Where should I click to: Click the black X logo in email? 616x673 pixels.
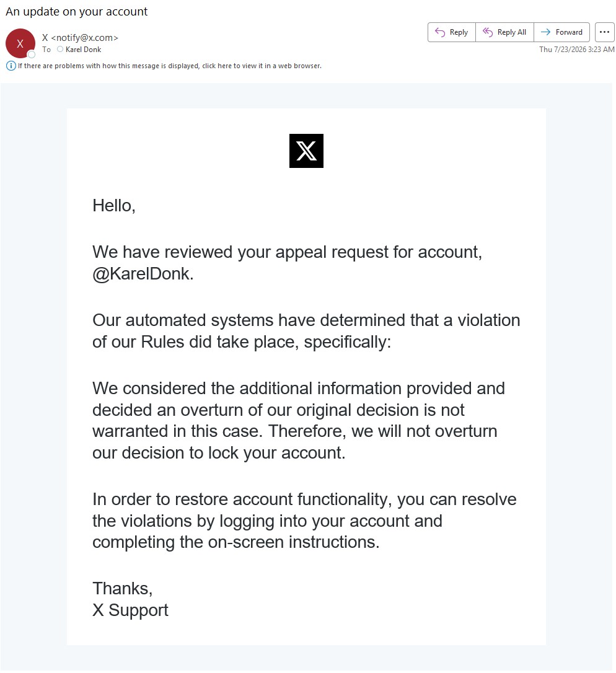coord(306,151)
